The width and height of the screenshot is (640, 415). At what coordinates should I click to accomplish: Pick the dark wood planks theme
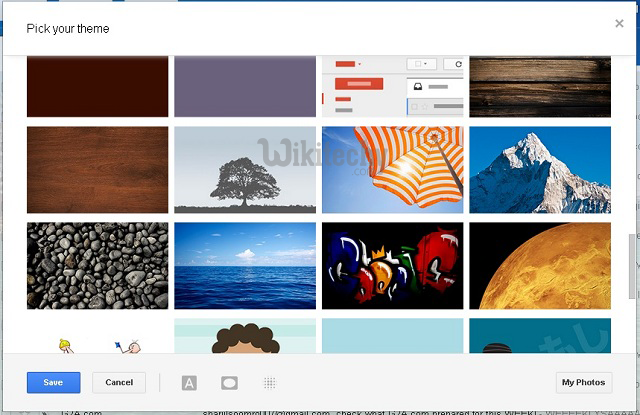pos(540,87)
